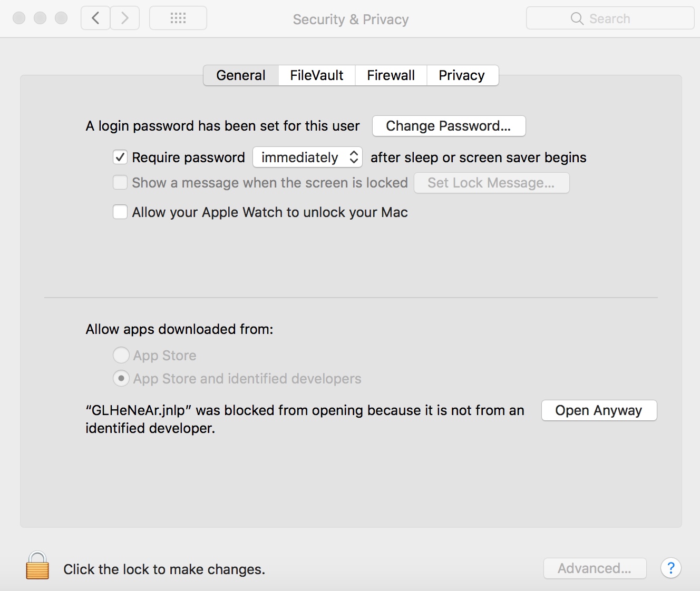Select App Store and identified developers option
Screen dimensions: 700x591
pyautogui.click(x=121, y=378)
